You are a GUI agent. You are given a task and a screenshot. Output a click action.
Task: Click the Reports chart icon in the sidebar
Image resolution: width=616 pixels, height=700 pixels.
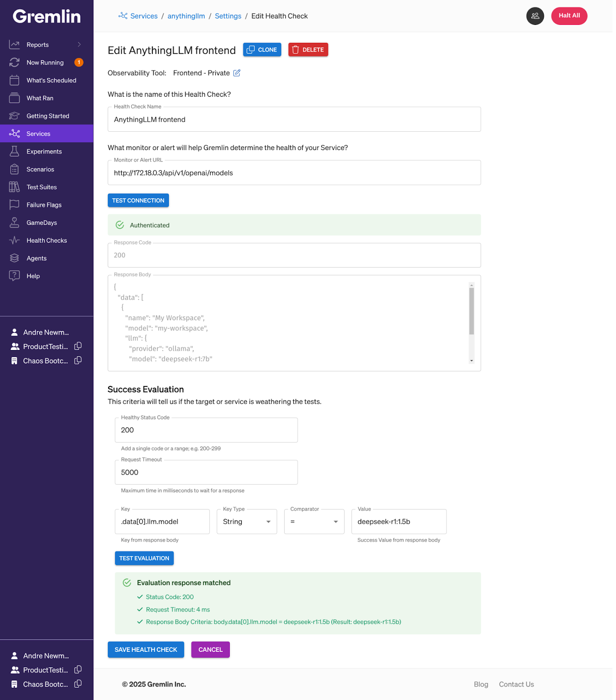pyautogui.click(x=14, y=45)
